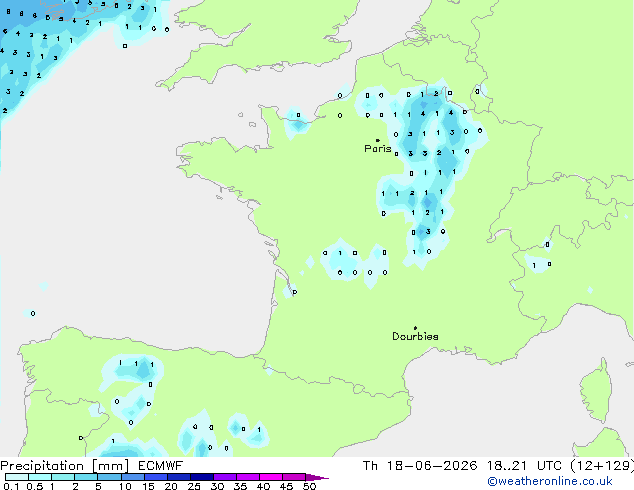This screenshot has width=634, height=490.
Task: Pick the legend swatch between 20 and 25
Action: [x=178, y=477]
